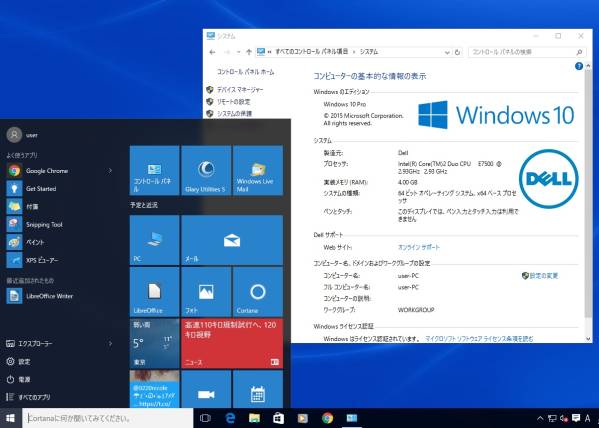This screenshot has height=428, width=599.
Task: Open 設定 settings in Start menu
Action: click(x=18, y=362)
